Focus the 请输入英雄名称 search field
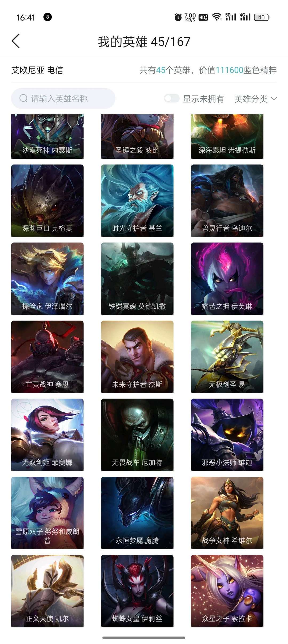The width and height of the screenshot is (288, 644). click(63, 98)
